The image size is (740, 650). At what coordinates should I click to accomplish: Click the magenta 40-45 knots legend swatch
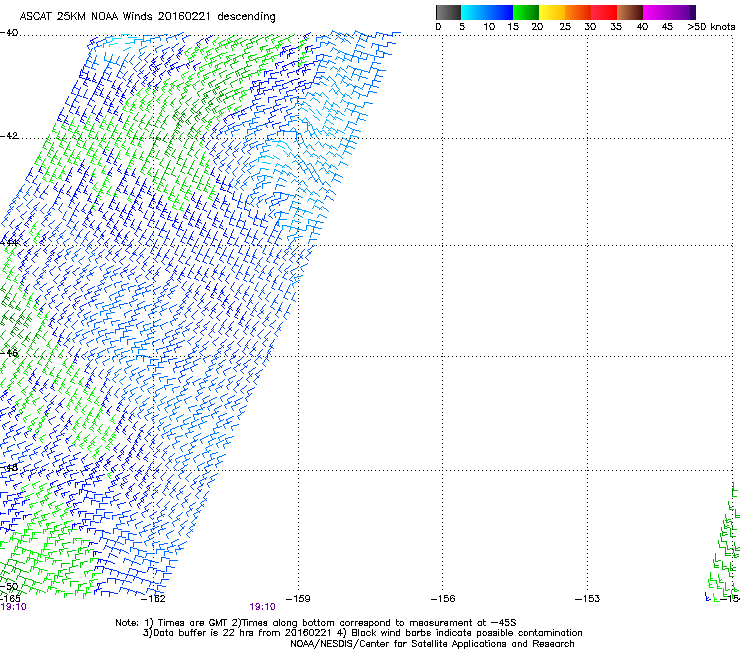[656, 12]
